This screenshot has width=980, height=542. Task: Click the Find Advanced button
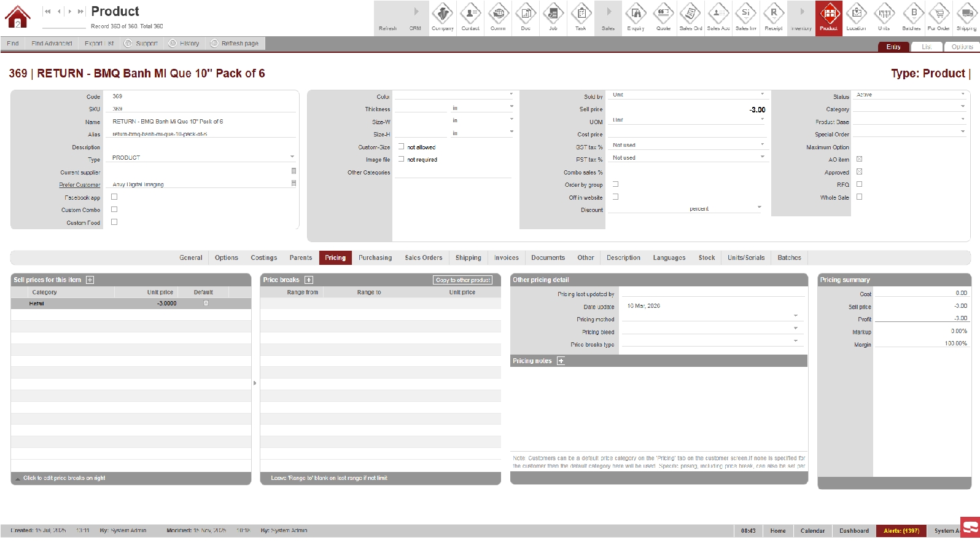[52, 44]
